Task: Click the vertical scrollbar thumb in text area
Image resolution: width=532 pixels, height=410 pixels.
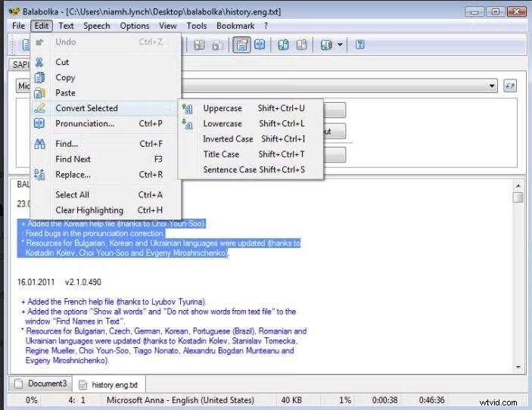Action: click(518, 197)
